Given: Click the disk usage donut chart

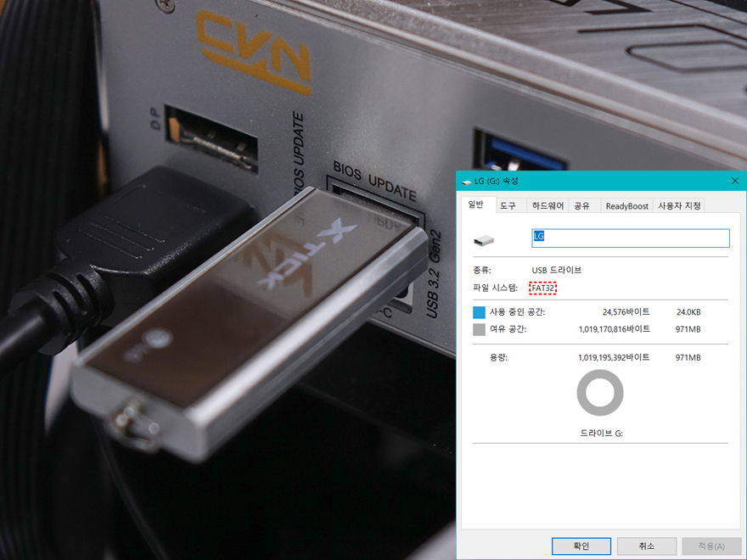Looking at the screenshot, I should (x=600, y=393).
